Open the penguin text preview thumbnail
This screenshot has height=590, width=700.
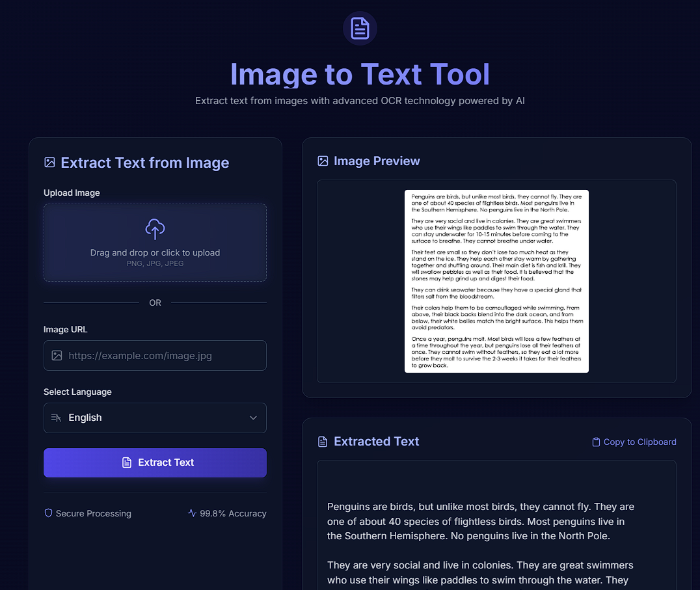pyautogui.click(x=496, y=281)
